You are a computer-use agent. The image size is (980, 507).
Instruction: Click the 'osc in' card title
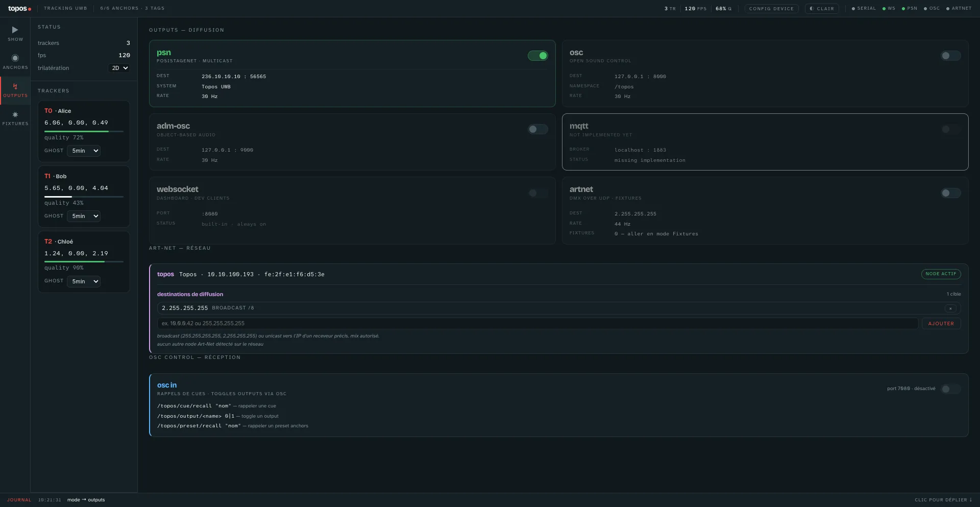(167, 385)
